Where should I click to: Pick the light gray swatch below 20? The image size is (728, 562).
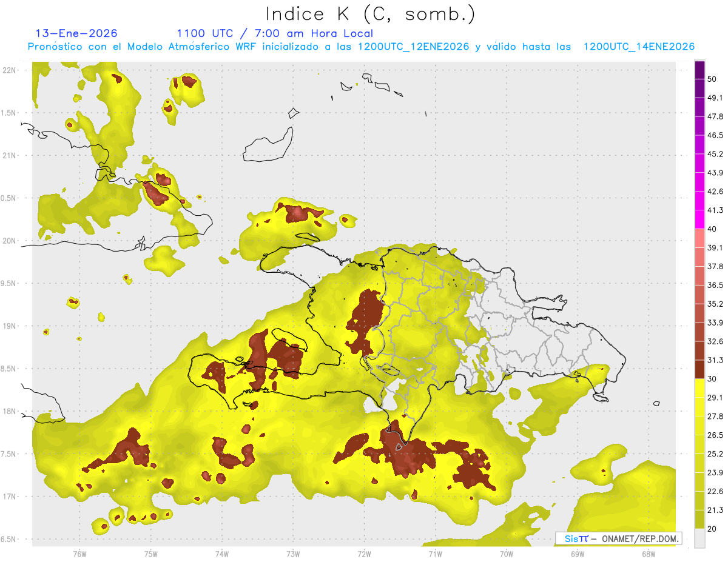[x=699, y=538]
